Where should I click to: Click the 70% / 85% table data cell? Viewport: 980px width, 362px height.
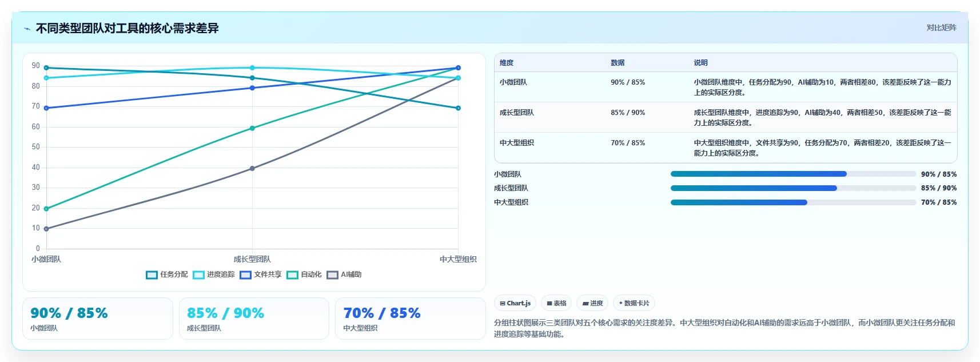click(628, 143)
